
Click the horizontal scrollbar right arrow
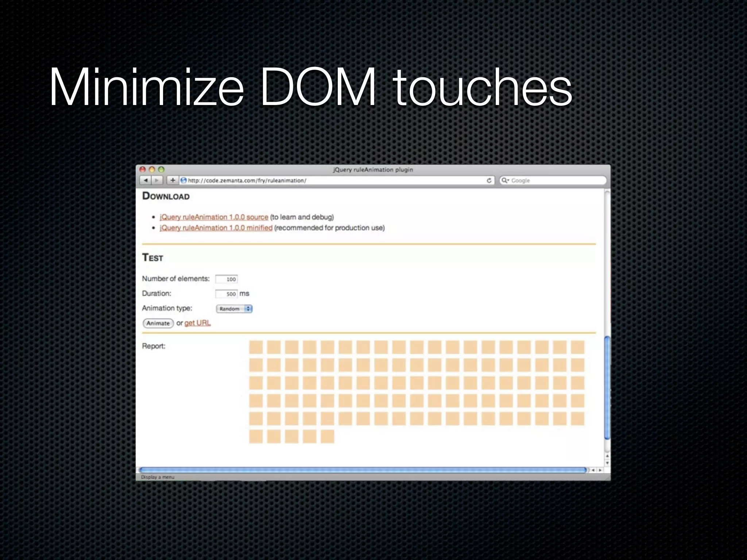(x=600, y=470)
